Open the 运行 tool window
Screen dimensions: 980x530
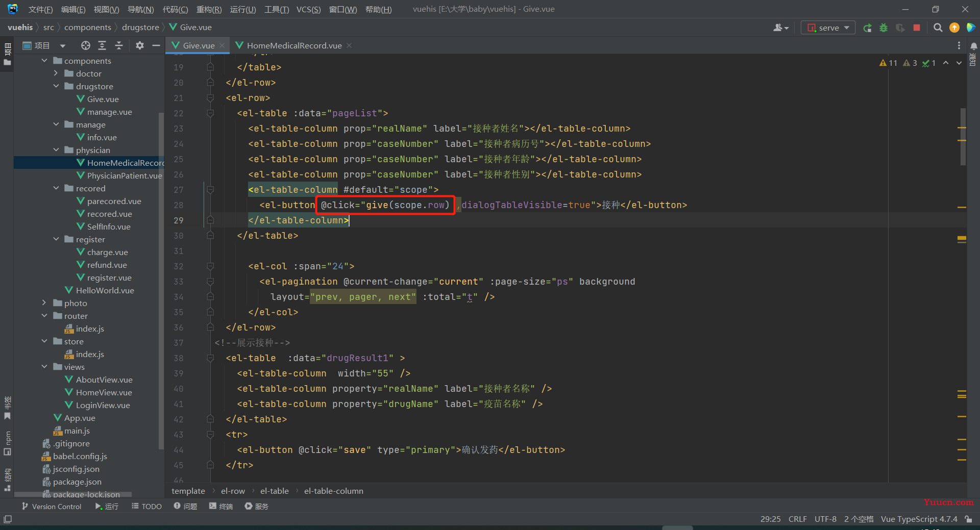[x=107, y=507]
